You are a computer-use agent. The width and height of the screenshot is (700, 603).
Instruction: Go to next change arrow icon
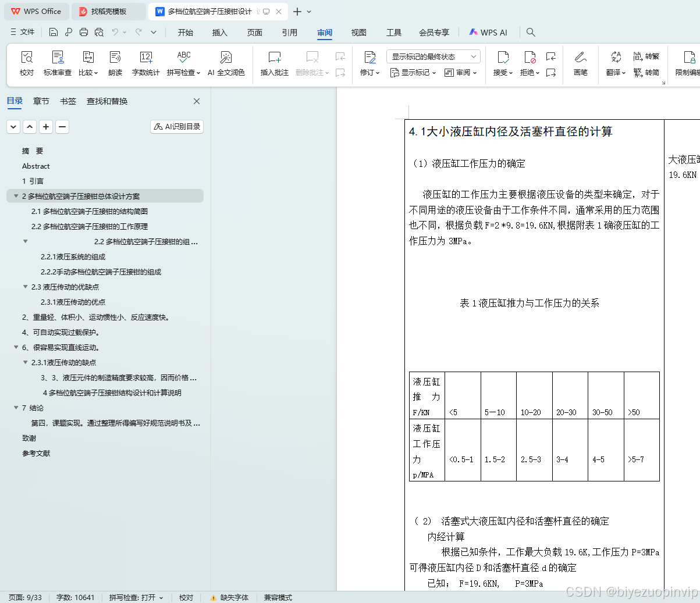point(551,73)
